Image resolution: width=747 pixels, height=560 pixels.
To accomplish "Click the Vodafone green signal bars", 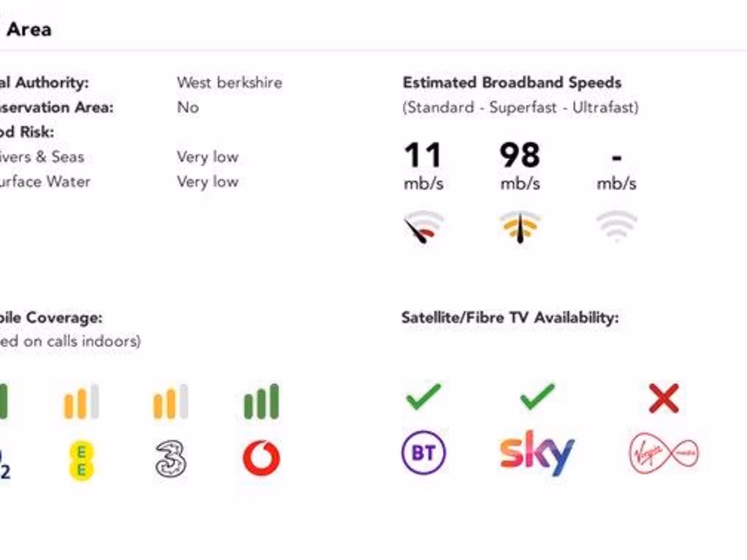I will [261, 402].
